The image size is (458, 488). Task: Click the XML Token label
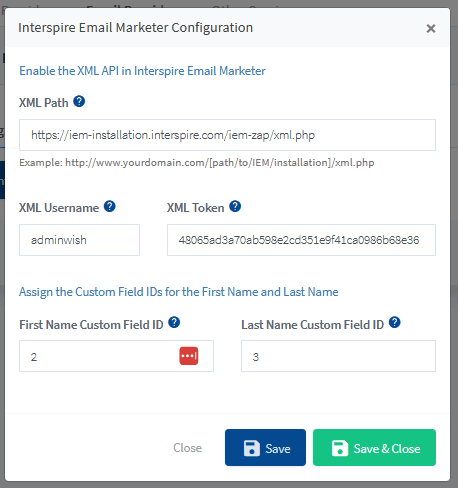click(x=196, y=208)
